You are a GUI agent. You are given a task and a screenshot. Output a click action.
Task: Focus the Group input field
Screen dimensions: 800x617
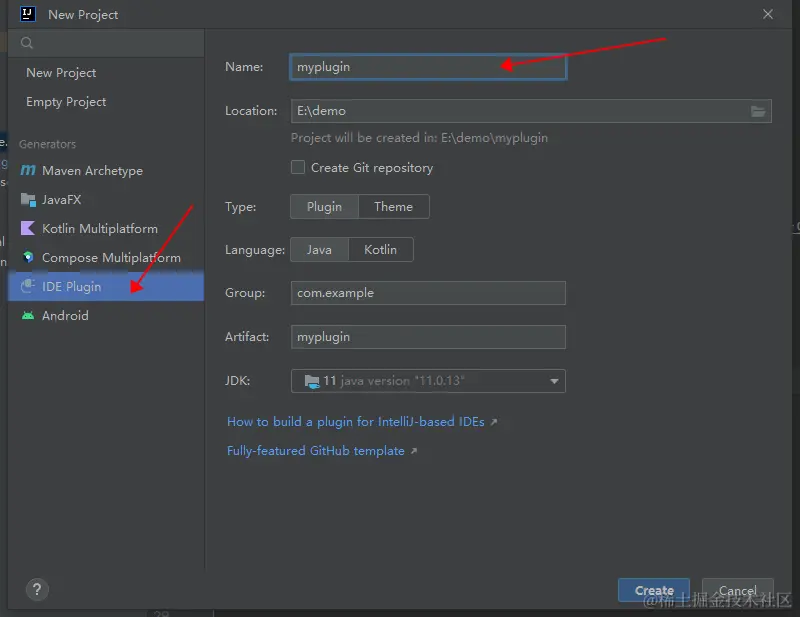coord(428,293)
